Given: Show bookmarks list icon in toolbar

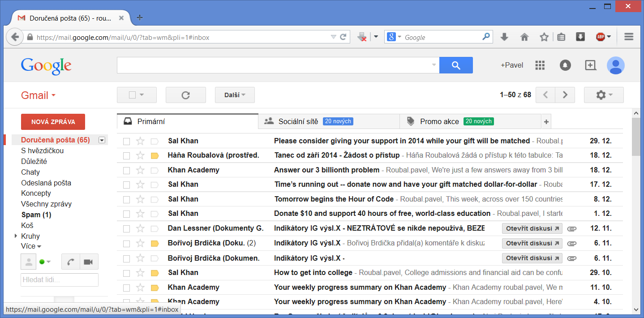Looking at the screenshot, I should coord(561,37).
